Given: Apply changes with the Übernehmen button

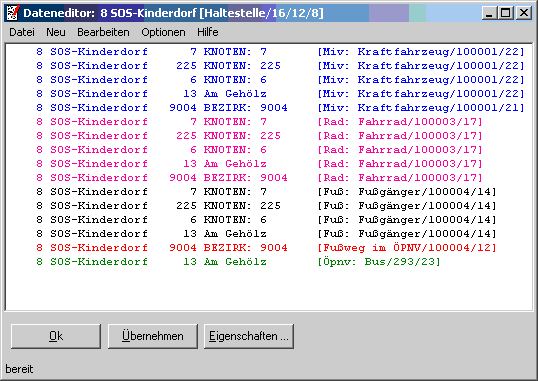Looking at the screenshot, I should [153, 336].
